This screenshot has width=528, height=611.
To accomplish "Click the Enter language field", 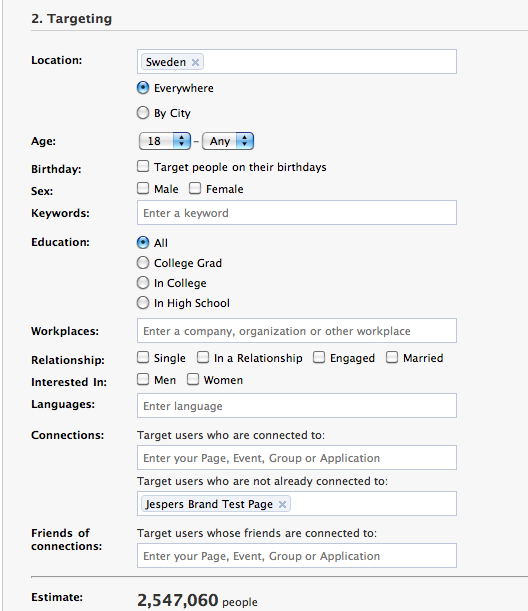I will [x=297, y=406].
